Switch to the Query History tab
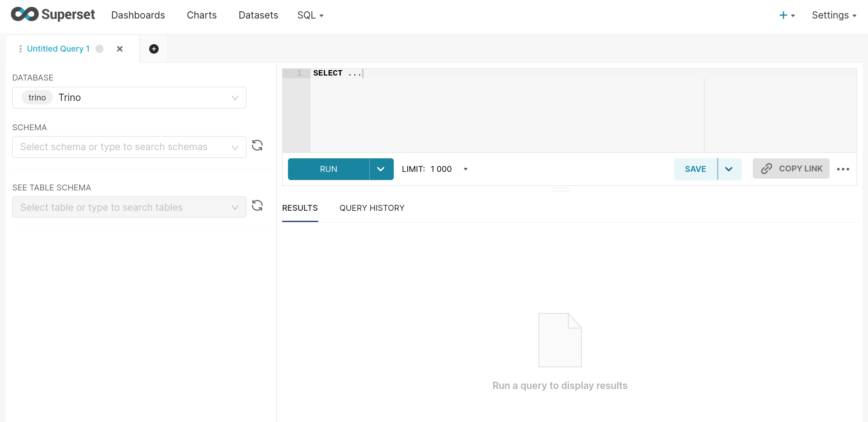 (x=372, y=208)
